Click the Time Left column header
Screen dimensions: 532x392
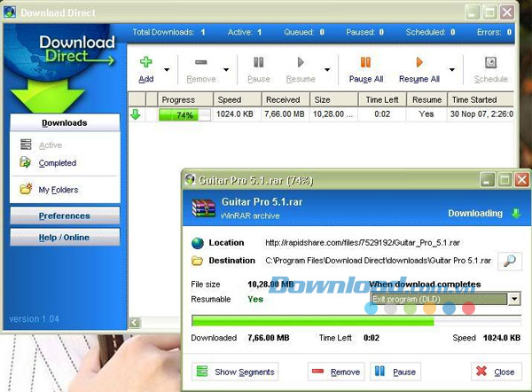click(382, 99)
